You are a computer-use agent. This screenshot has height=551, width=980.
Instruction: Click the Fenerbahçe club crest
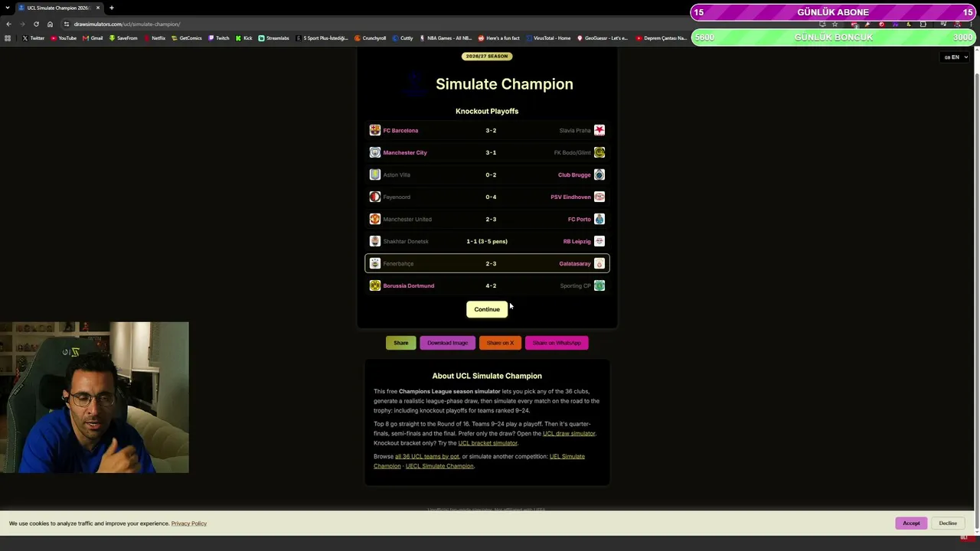(375, 263)
